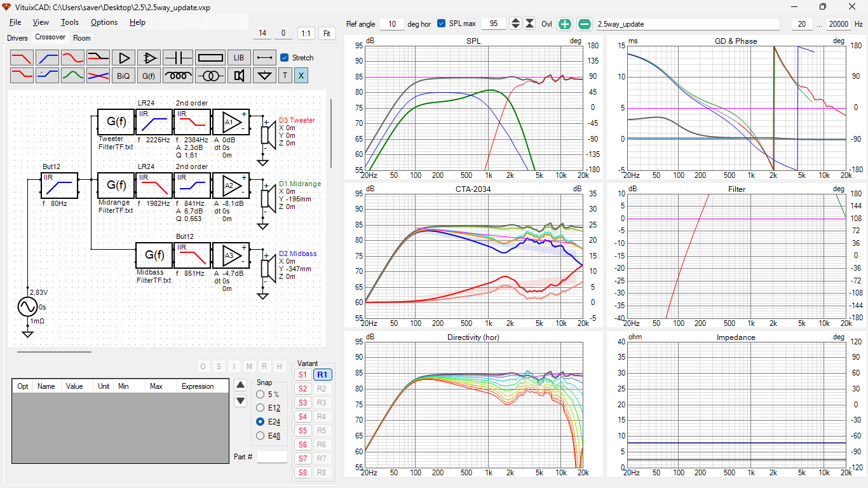Select the blue high-shelf filter tool
868x488 pixels.
click(x=47, y=76)
